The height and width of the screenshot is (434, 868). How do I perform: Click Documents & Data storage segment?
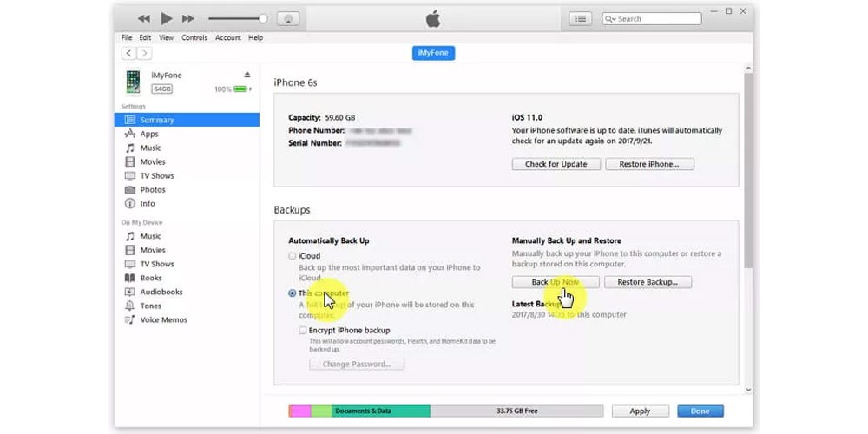381,411
